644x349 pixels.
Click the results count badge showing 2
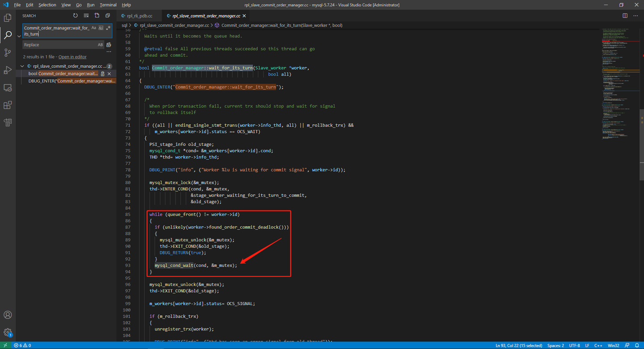coord(109,66)
